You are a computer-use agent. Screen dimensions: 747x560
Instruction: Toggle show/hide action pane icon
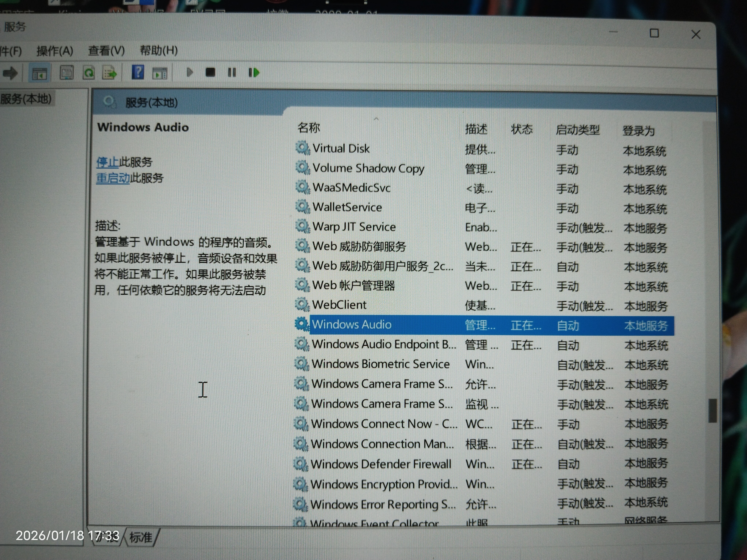point(159,73)
